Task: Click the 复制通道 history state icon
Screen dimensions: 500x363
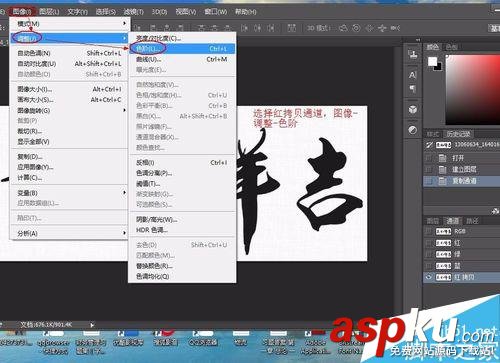Action: tap(442, 181)
